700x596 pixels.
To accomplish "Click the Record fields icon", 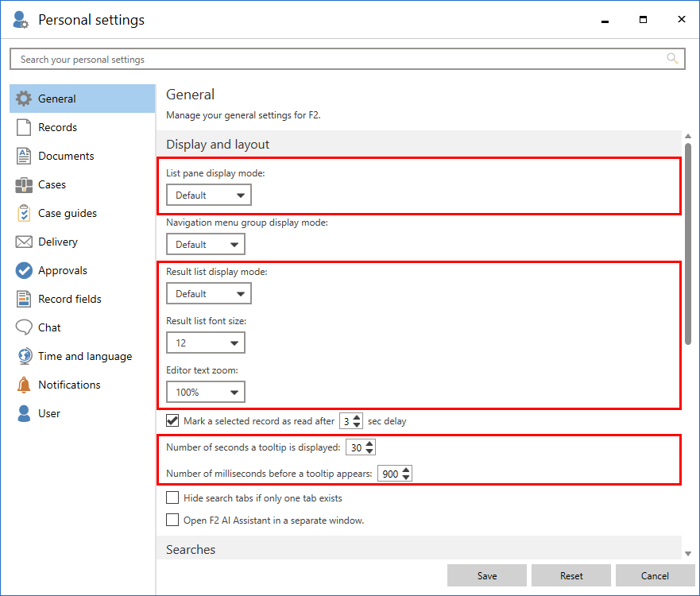I will click(x=24, y=299).
